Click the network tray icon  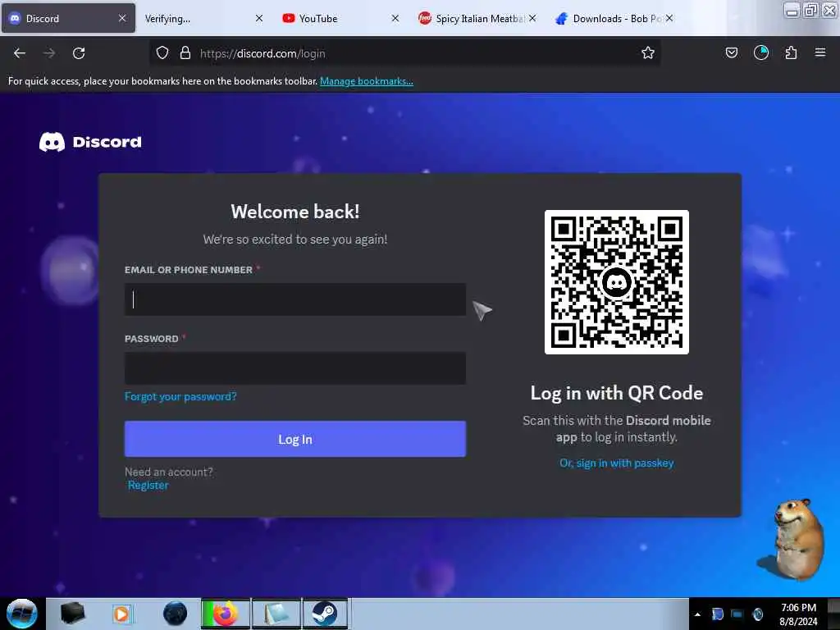tap(737, 614)
